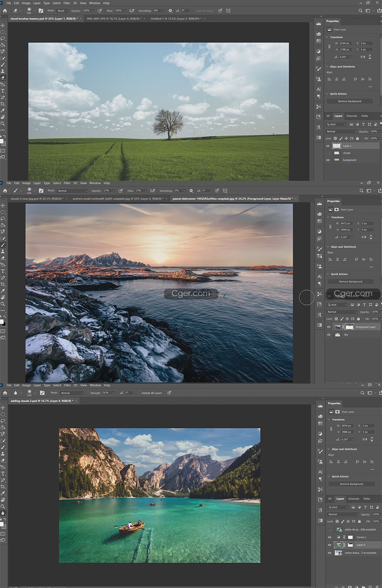Screen dimensions: 382x588
Task: Toggle visibility of rodion-kutsa layer in bottom window
Action: coord(329,553)
